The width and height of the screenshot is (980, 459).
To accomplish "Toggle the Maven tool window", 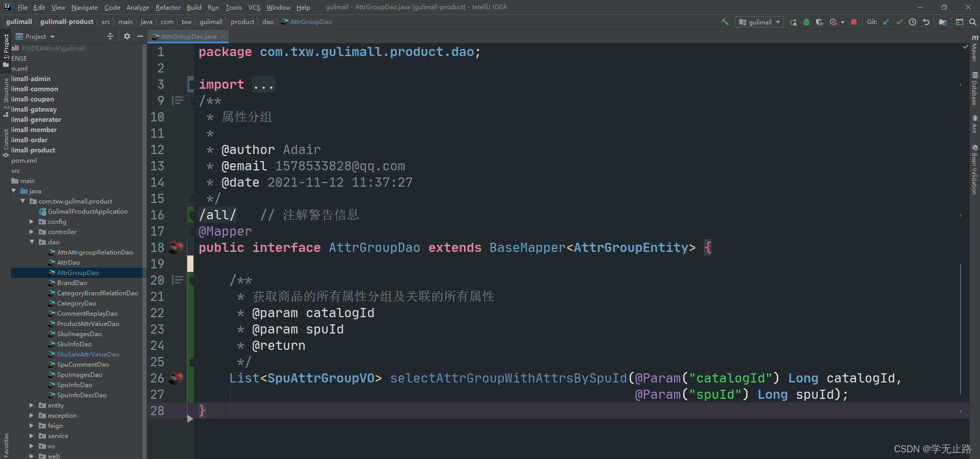I will coord(974,48).
